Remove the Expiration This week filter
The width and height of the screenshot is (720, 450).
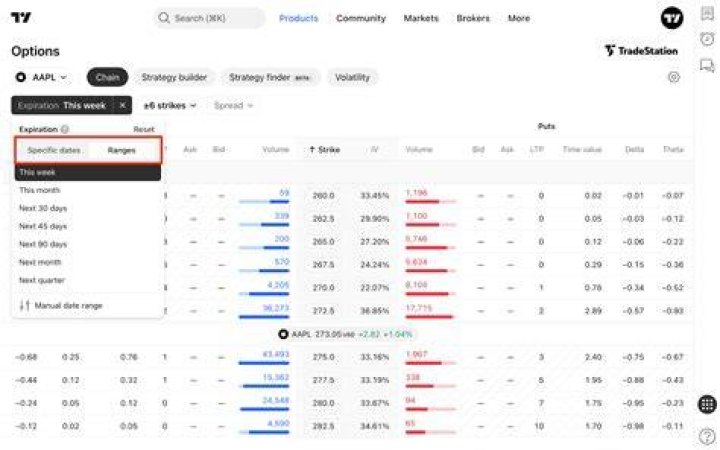(x=122, y=105)
